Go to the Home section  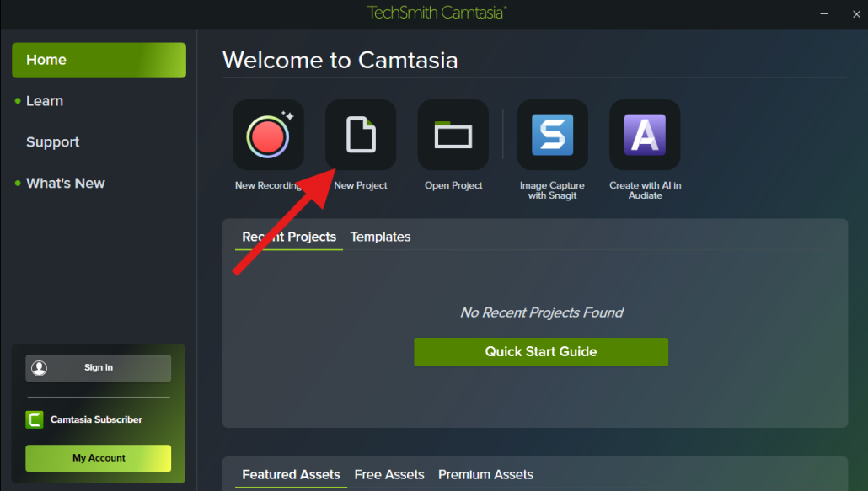(x=99, y=60)
